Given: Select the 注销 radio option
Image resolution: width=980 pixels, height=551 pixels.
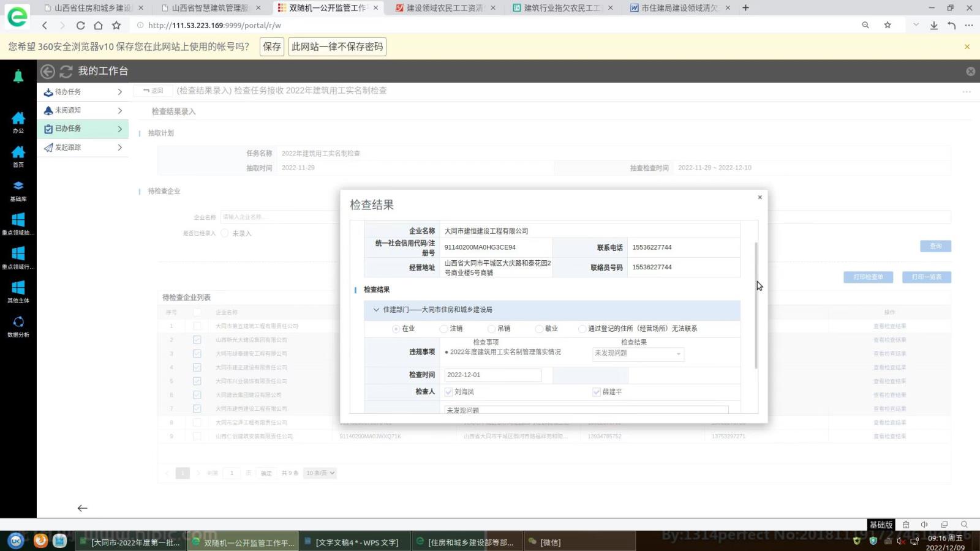Looking at the screenshot, I should 444,329.
